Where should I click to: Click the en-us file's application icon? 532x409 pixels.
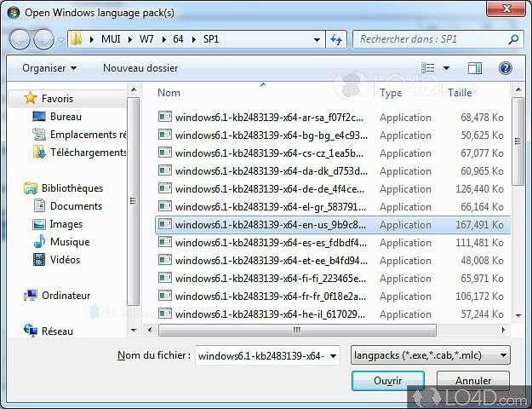165,224
